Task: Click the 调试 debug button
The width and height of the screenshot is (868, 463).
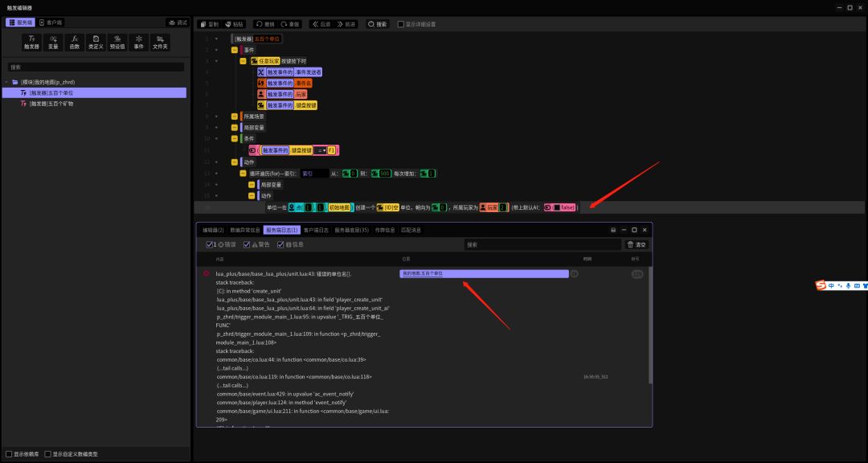Action: coord(177,23)
